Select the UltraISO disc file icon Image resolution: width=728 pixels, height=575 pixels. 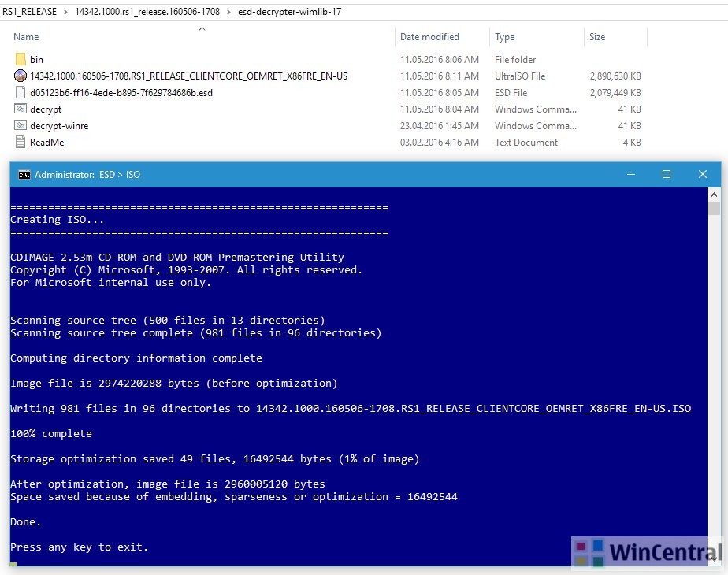[x=20, y=76]
